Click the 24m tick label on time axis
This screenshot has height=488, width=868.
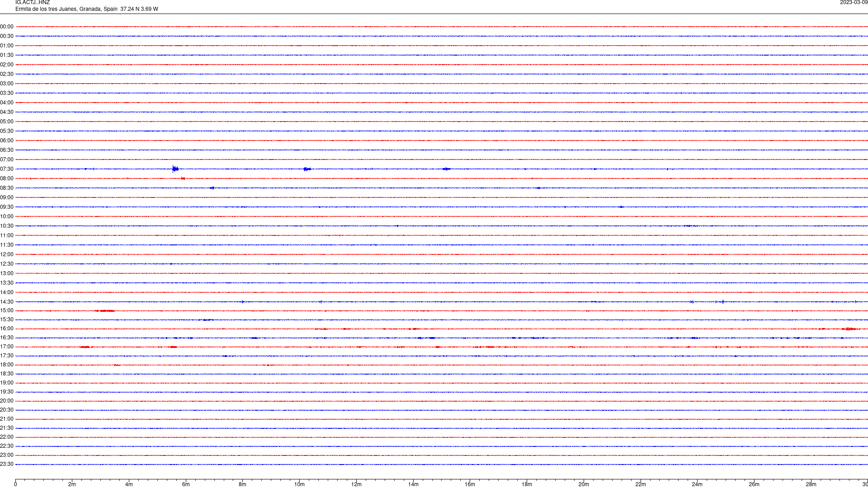click(697, 484)
